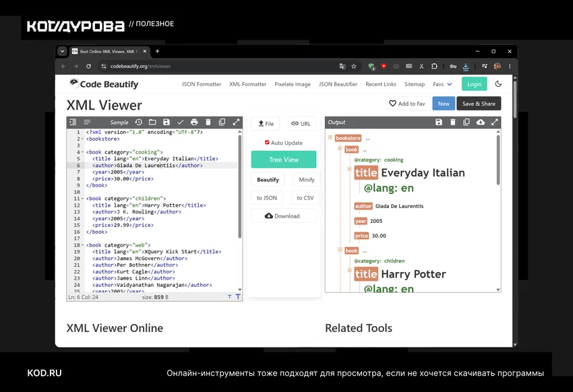
Task: Open XML Formatter in the nav bar
Action: [x=248, y=84]
